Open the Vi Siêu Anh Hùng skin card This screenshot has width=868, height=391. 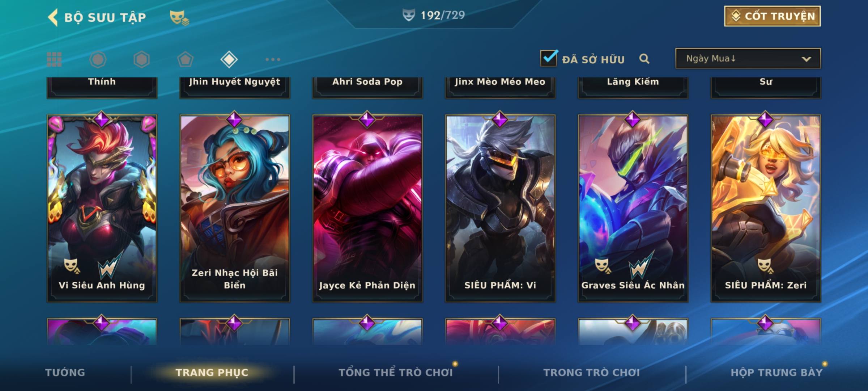click(102, 208)
